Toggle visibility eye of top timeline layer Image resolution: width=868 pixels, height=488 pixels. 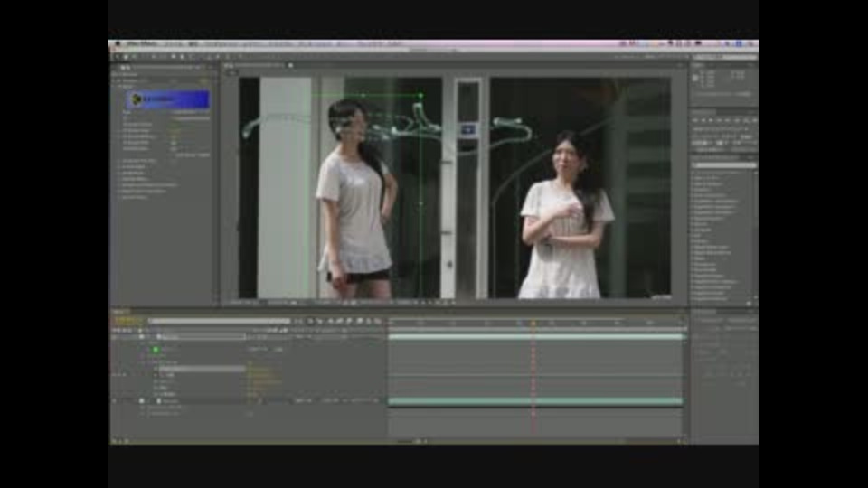116,336
